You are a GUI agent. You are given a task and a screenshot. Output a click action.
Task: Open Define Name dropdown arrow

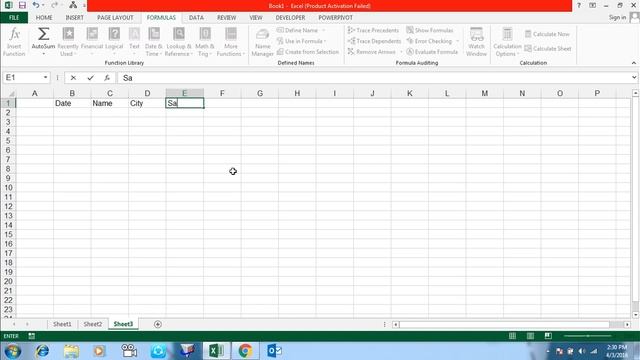coord(324,30)
